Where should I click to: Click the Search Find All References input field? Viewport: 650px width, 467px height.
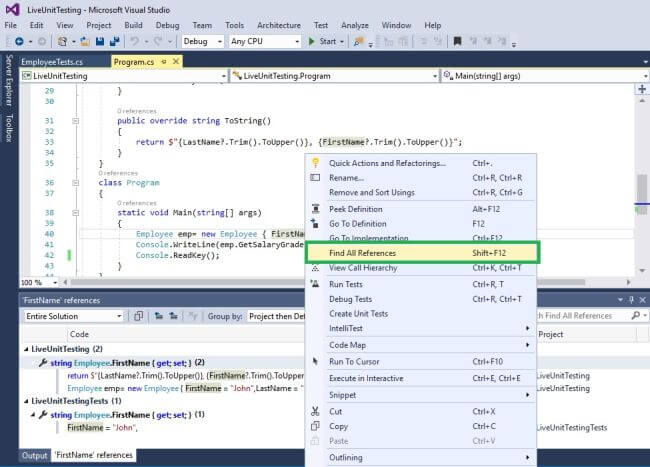[582, 316]
